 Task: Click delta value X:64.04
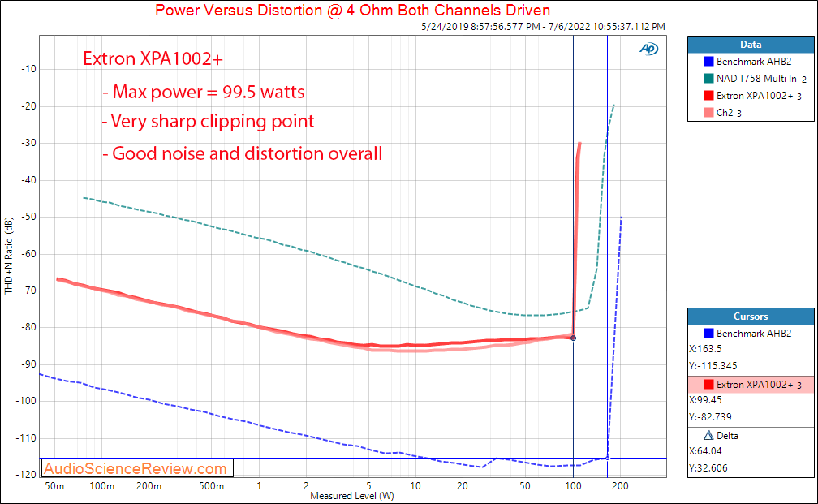[705, 451]
